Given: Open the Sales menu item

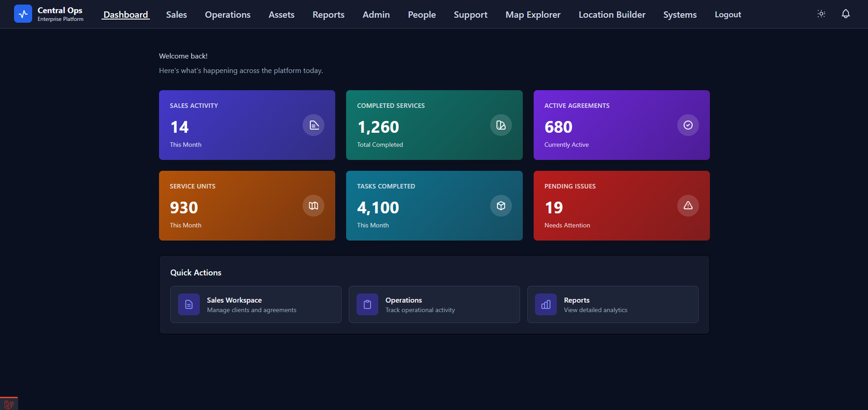Looking at the screenshot, I should 176,15.
